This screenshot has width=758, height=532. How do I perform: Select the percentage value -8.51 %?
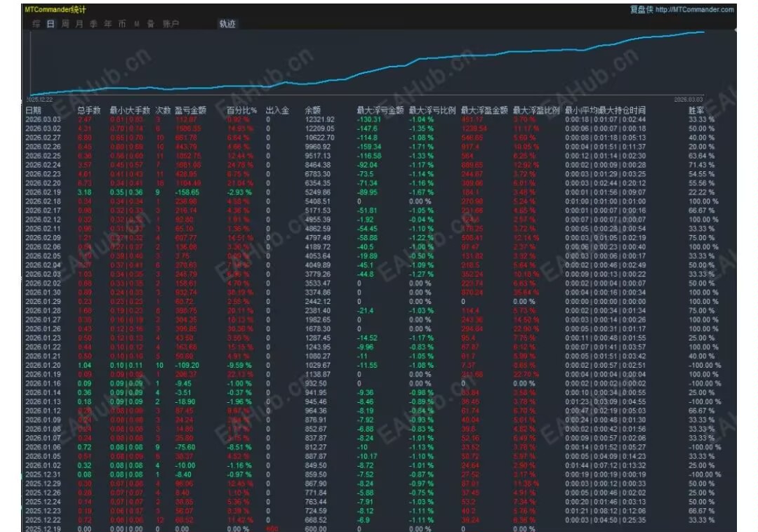pyautogui.click(x=239, y=448)
